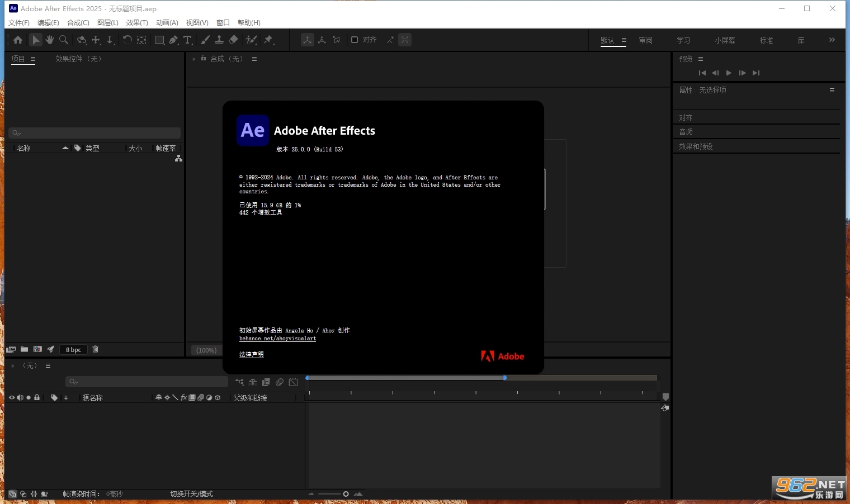Viewport: 850px width, 504px height.
Task: Switch to the 小屏幕 workspace
Action: tap(725, 40)
